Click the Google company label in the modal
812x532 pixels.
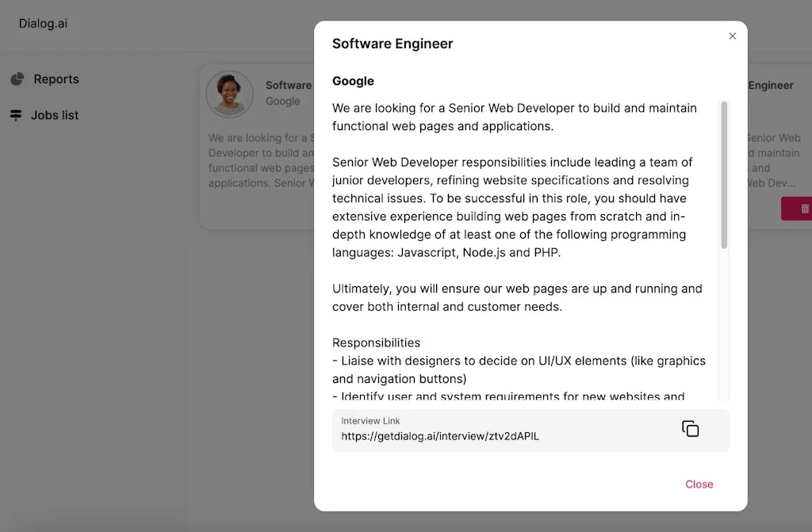pos(353,81)
